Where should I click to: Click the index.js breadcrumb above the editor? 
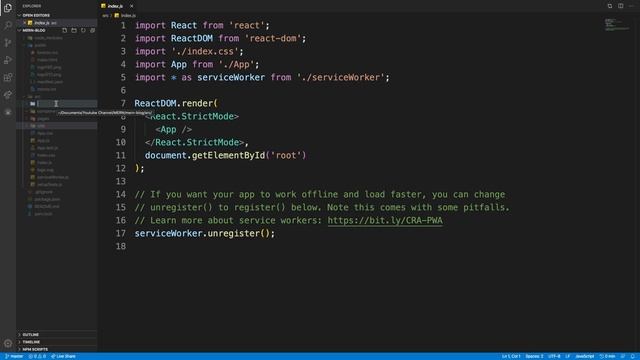(125, 16)
